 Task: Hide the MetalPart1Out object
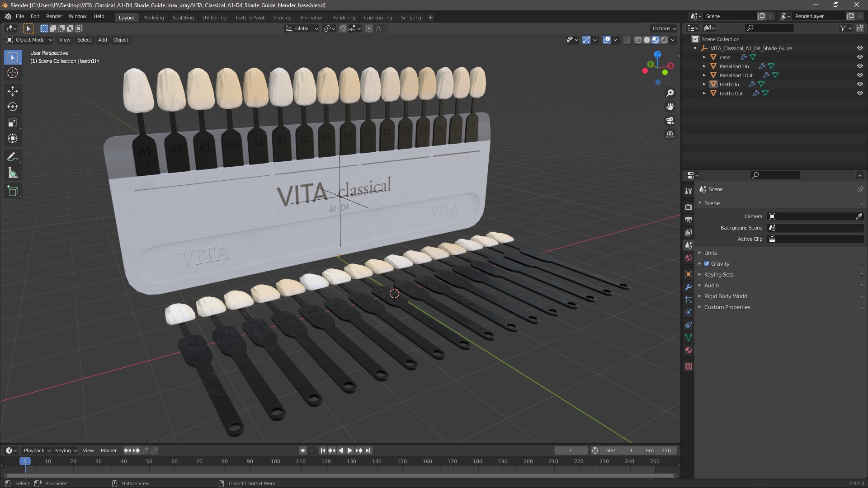pos(860,75)
